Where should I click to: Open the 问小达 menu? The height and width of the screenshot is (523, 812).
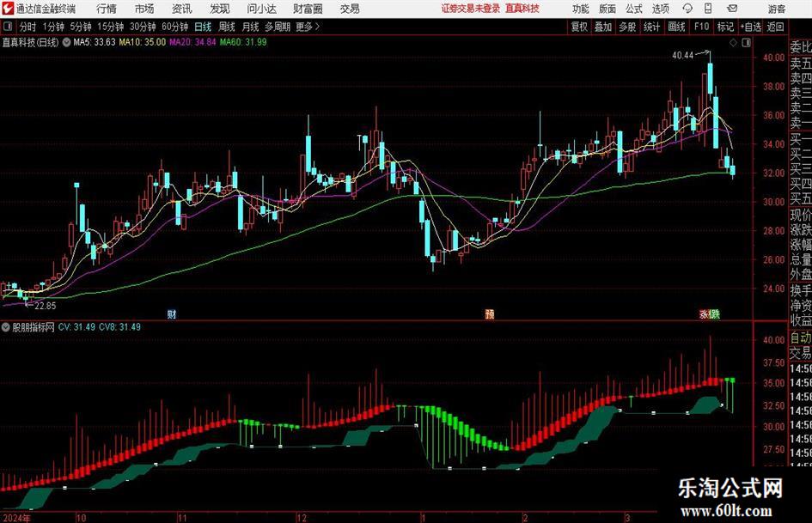coord(261,9)
